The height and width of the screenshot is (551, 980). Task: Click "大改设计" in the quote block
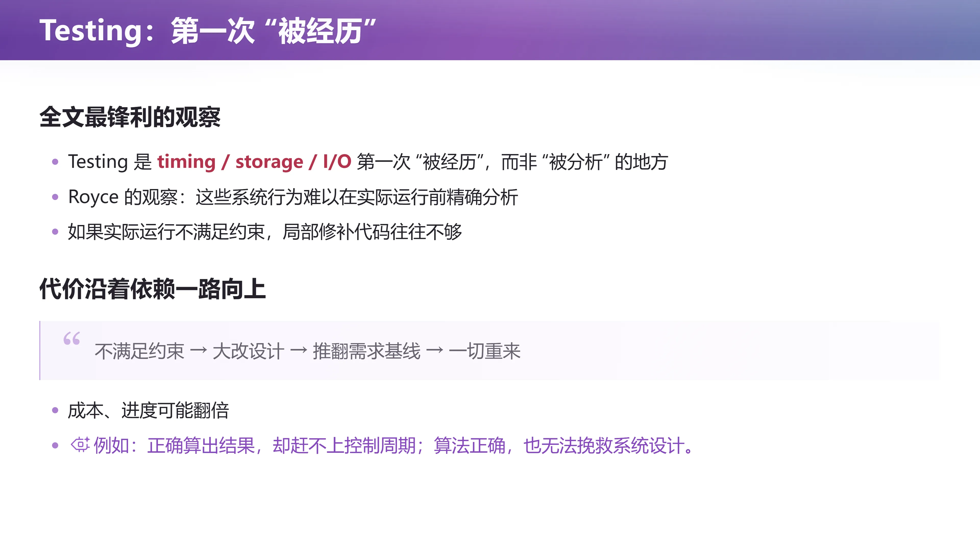point(248,351)
